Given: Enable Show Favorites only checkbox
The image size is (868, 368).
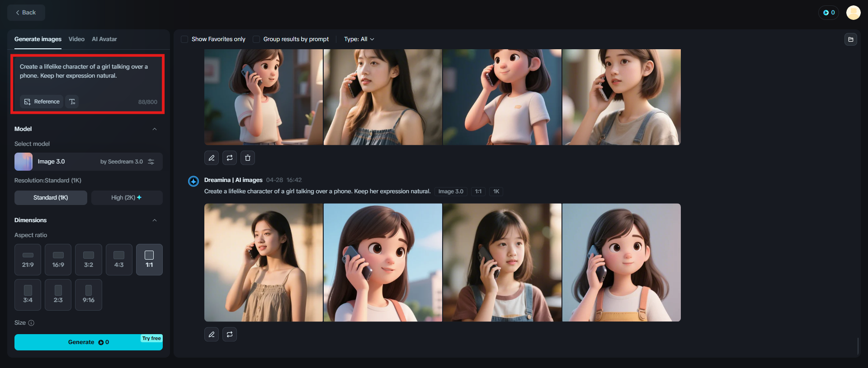Looking at the screenshot, I should 184,39.
